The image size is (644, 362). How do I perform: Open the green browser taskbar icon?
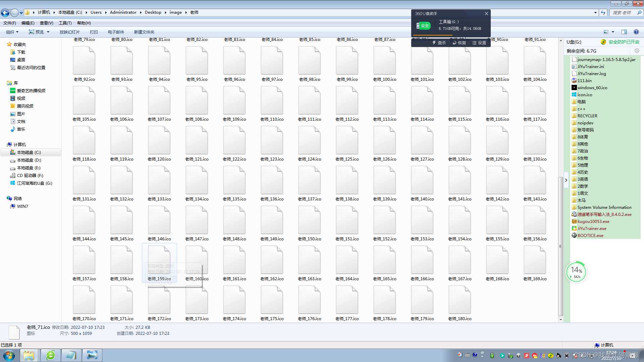[x=51, y=355]
